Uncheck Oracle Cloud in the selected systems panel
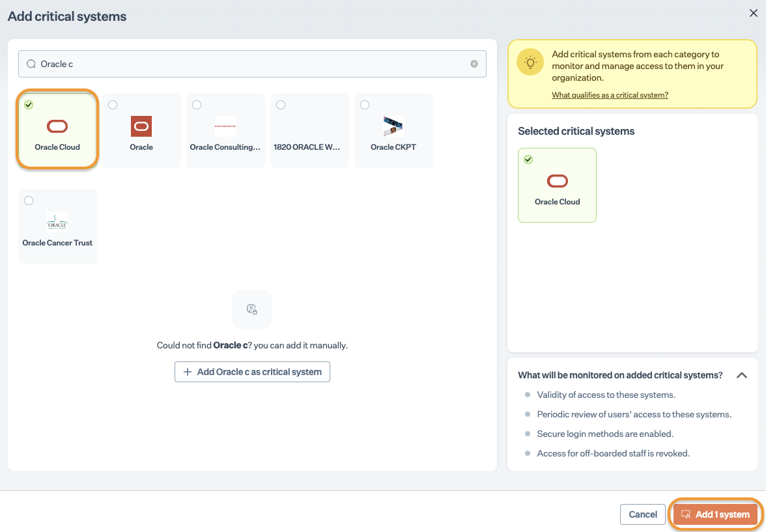The width and height of the screenshot is (766, 532). [x=528, y=160]
